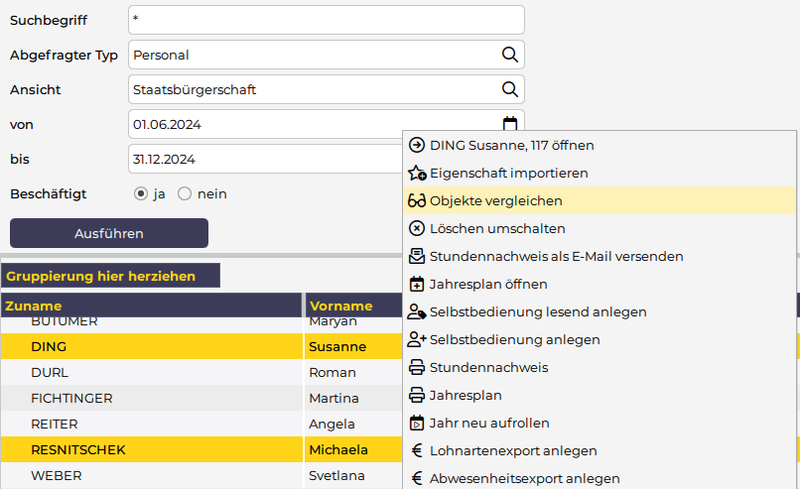Click into the Suchbegriff input field
The height and width of the screenshot is (489, 800).
(x=326, y=20)
